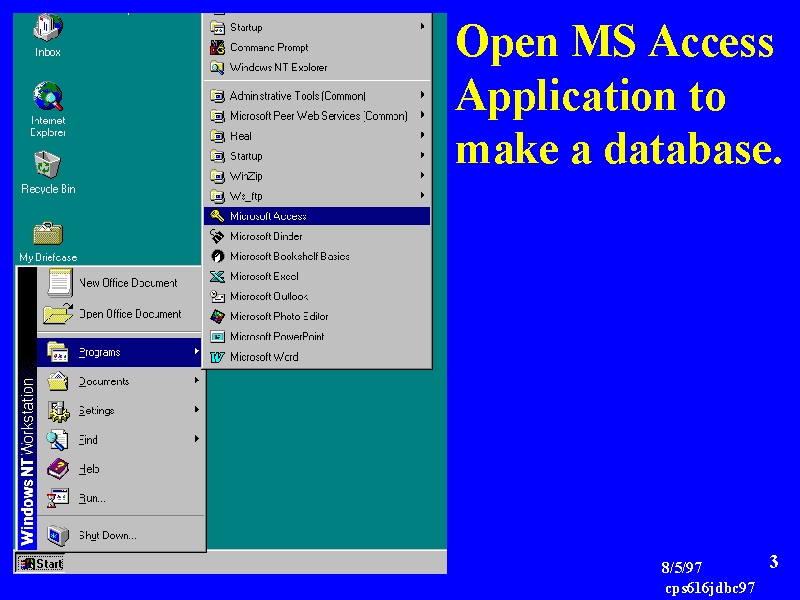Click the Microsoft PowerPoint icon
The image size is (800, 600).
(x=217, y=336)
